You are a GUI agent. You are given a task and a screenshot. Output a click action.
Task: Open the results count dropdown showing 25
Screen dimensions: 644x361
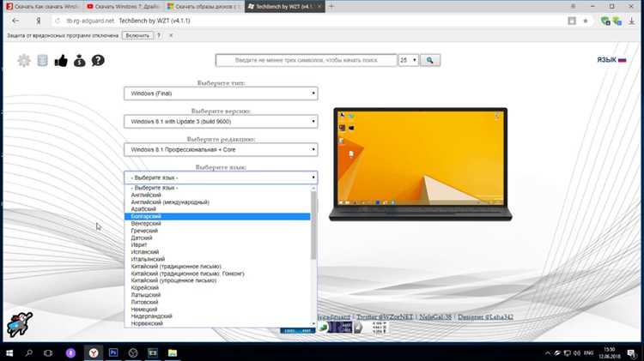point(409,60)
